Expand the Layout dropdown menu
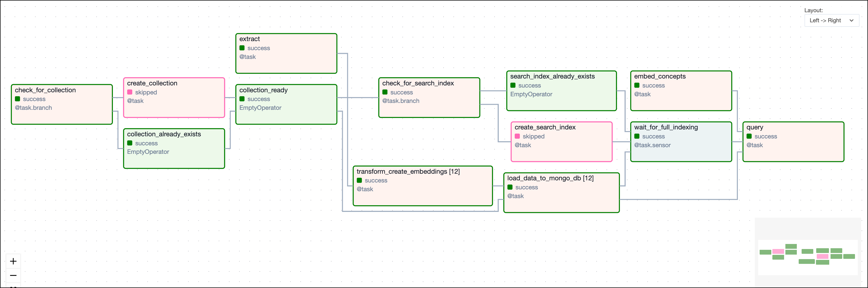868x288 pixels. point(830,21)
